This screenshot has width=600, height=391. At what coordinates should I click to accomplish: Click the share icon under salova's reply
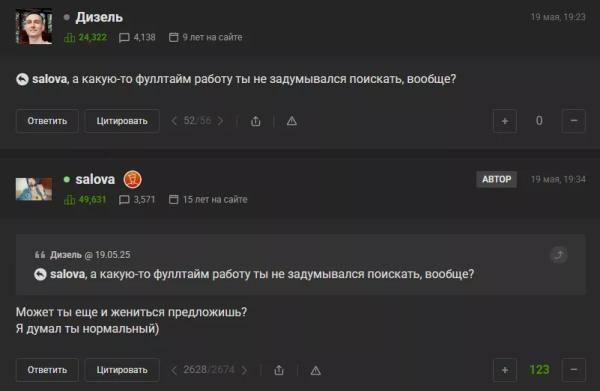[279, 370]
